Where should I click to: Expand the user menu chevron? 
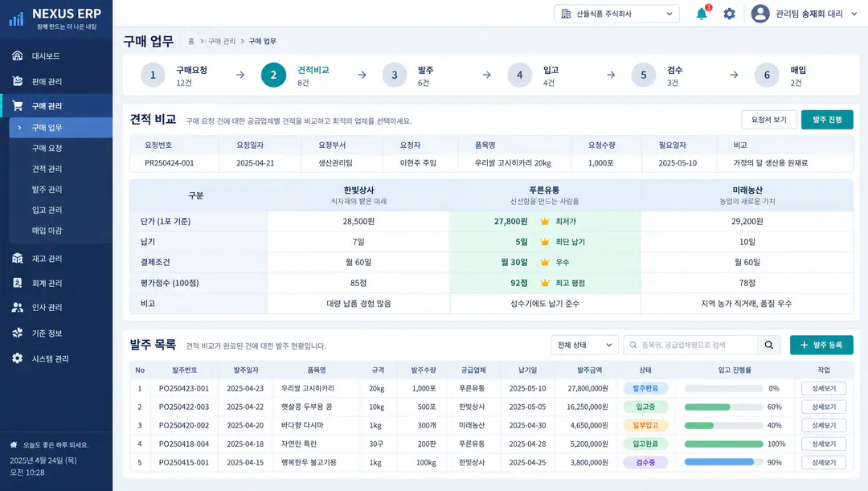[x=854, y=14]
